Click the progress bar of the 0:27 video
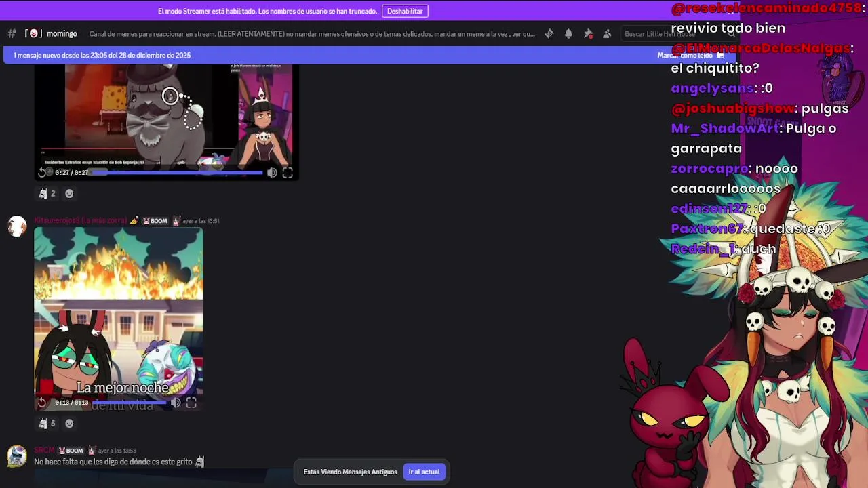 (176, 173)
